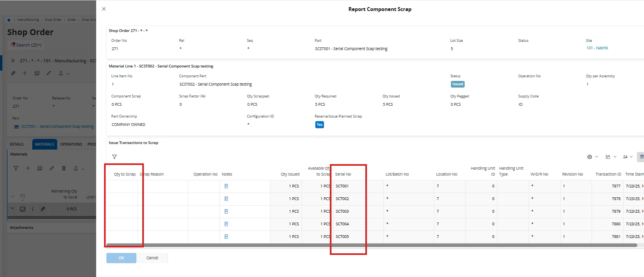Sort by the Qty to Scrap header
Screen dimensions: 644x277
click(x=125, y=174)
